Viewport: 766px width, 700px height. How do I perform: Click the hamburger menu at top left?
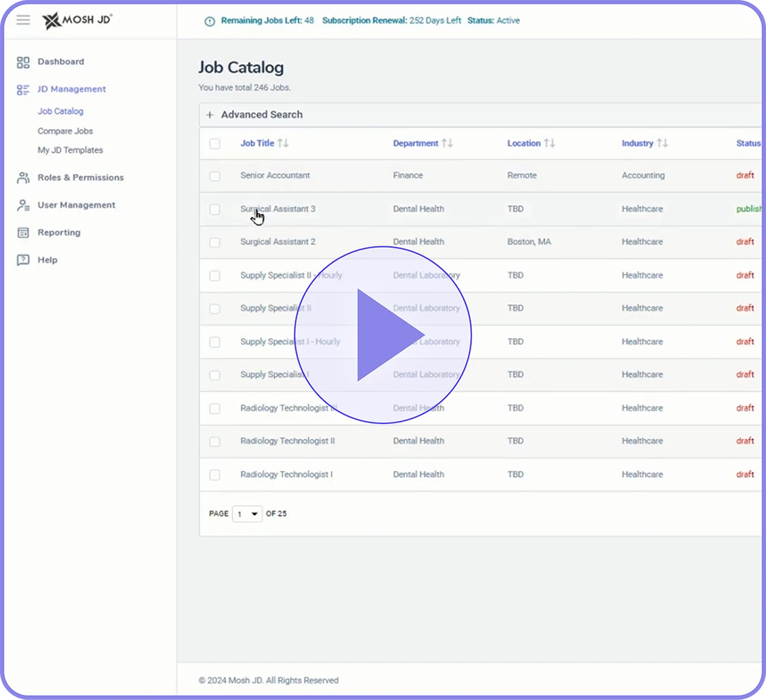click(x=23, y=20)
